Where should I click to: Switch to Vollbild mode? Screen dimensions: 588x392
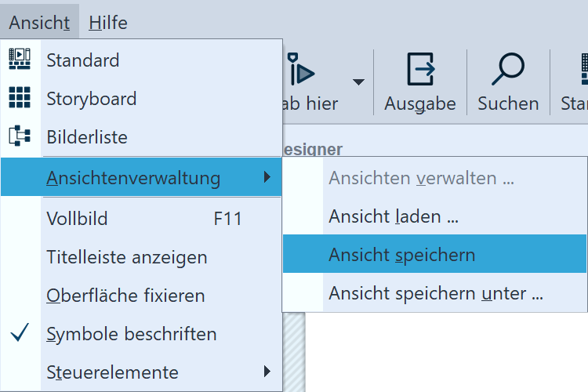point(77,219)
